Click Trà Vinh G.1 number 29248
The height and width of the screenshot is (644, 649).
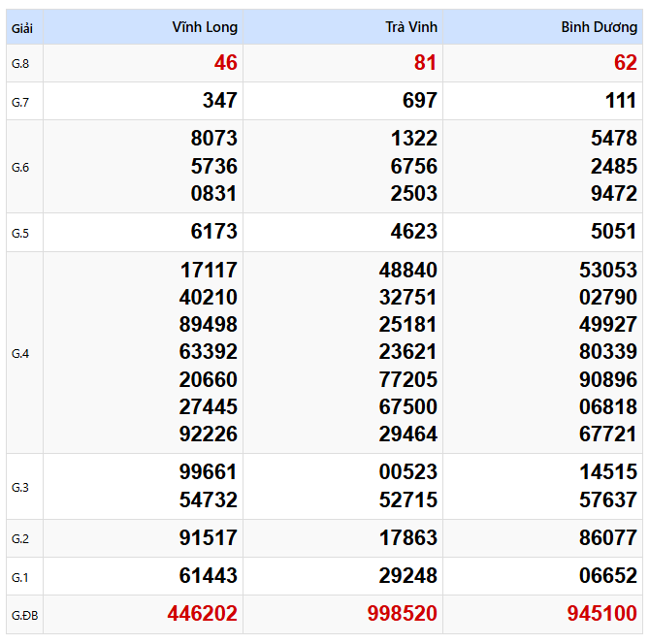pos(407,576)
